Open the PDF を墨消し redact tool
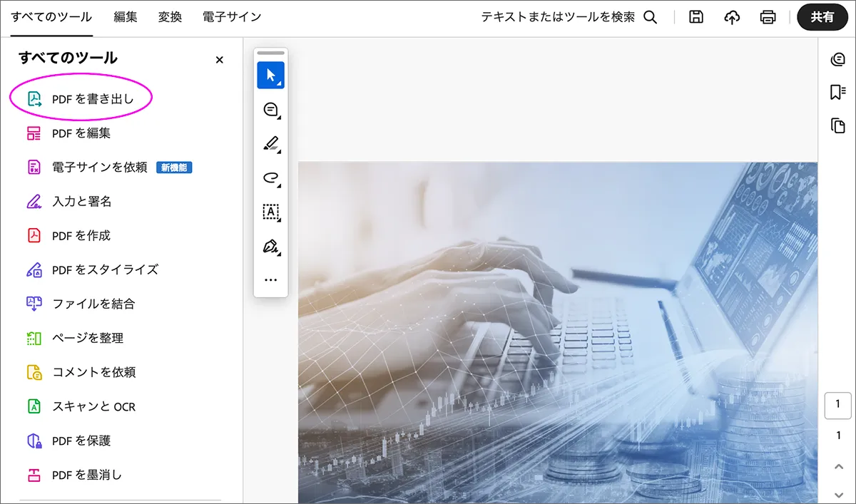The image size is (856, 504). point(75,475)
